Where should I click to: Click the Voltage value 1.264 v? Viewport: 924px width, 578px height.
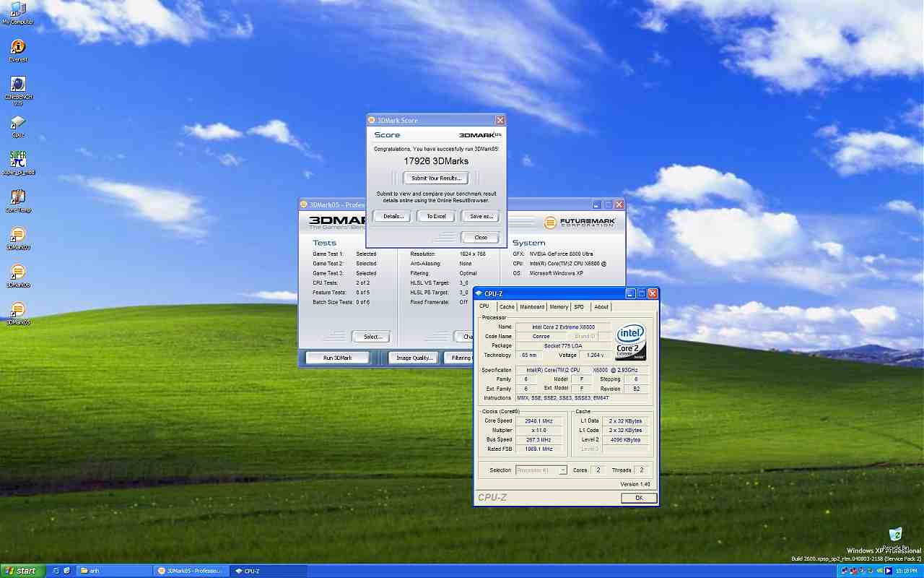[x=595, y=355]
